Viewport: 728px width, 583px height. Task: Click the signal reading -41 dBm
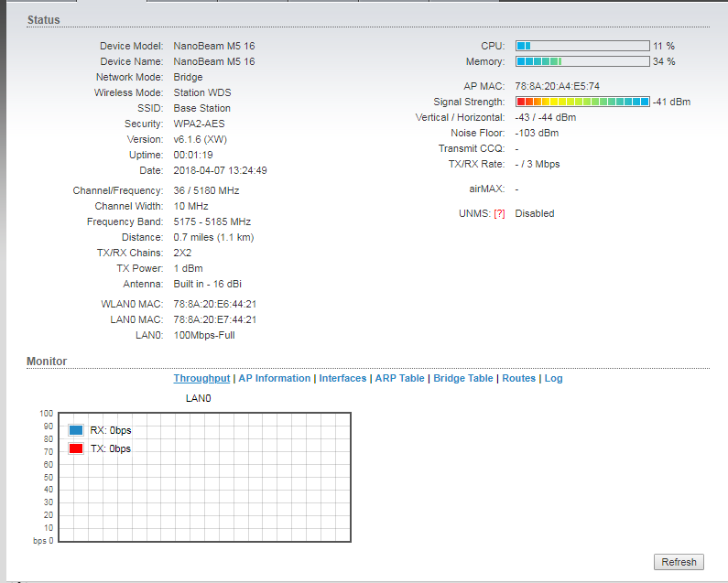[x=672, y=102]
